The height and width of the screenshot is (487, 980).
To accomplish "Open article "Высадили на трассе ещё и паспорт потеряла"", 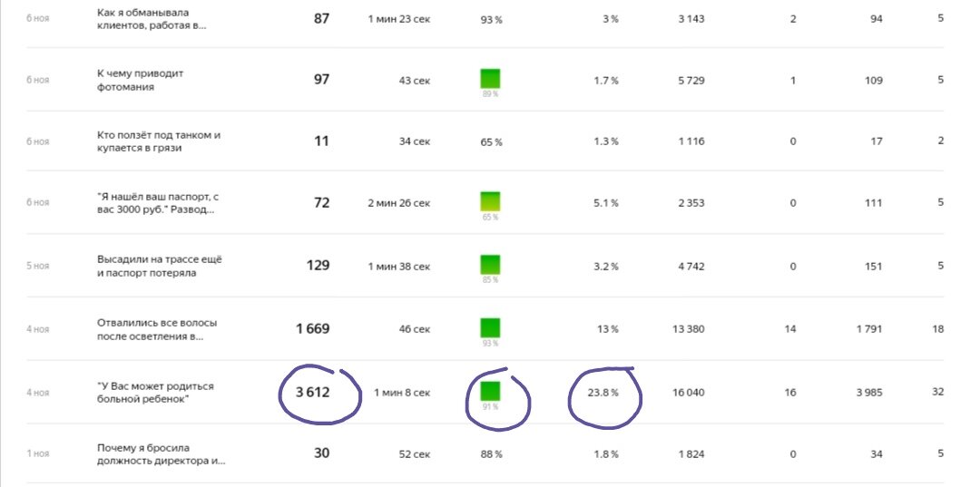I will [160, 266].
